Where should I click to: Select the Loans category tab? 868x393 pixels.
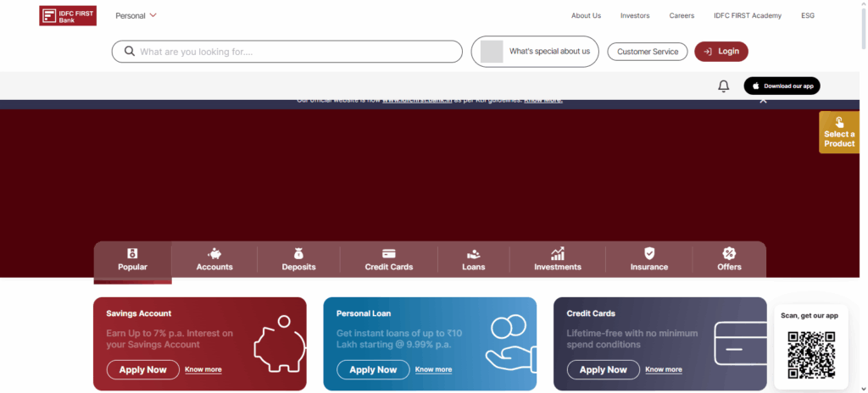pos(473,259)
